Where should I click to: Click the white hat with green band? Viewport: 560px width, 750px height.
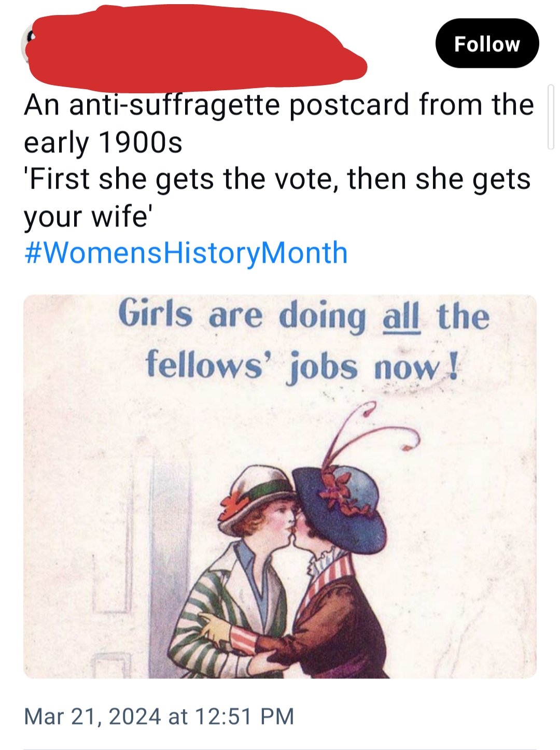pyautogui.click(x=257, y=499)
